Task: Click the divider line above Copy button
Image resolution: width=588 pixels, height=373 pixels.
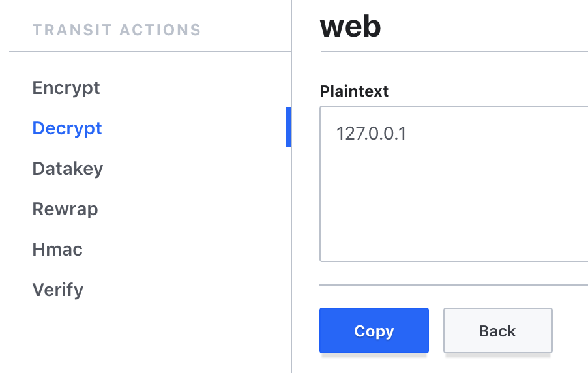Action: pos(454,285)
